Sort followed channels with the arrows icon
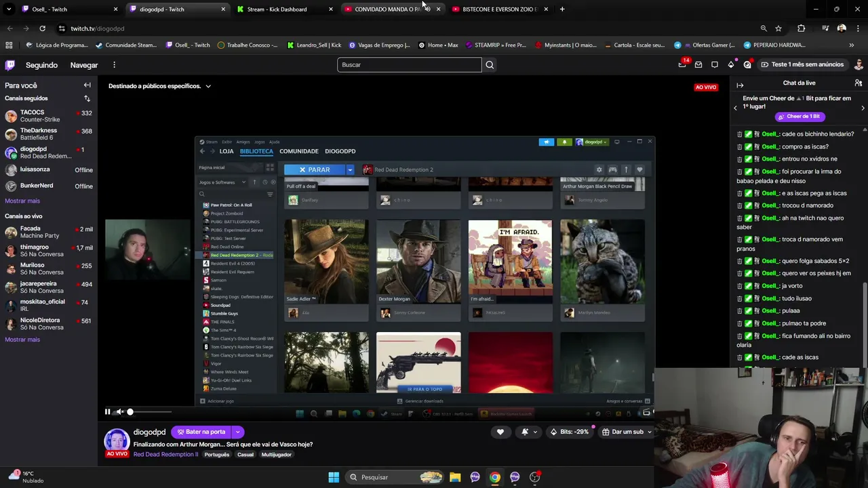The width and height of the screenshot is (868, 488). point(87,98)
